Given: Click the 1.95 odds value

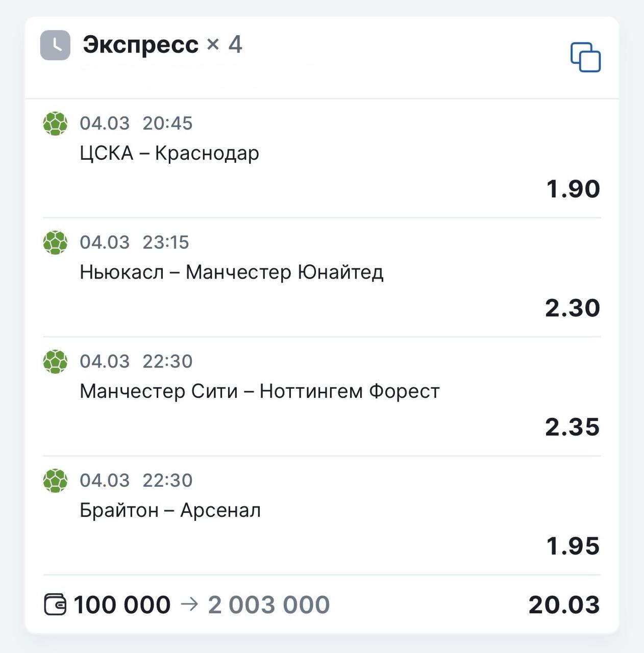Looking at the screenshot, I should pos(573,546).
